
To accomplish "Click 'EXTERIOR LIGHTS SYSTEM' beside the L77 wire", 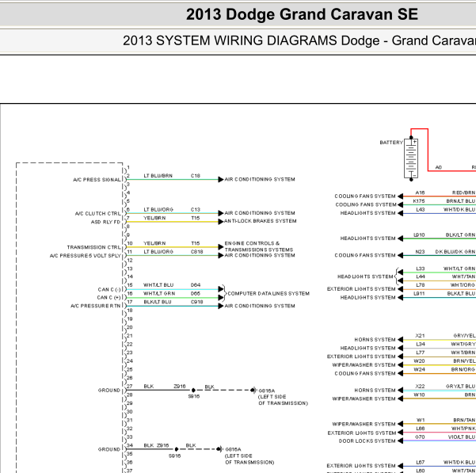I will click(361, 357).
